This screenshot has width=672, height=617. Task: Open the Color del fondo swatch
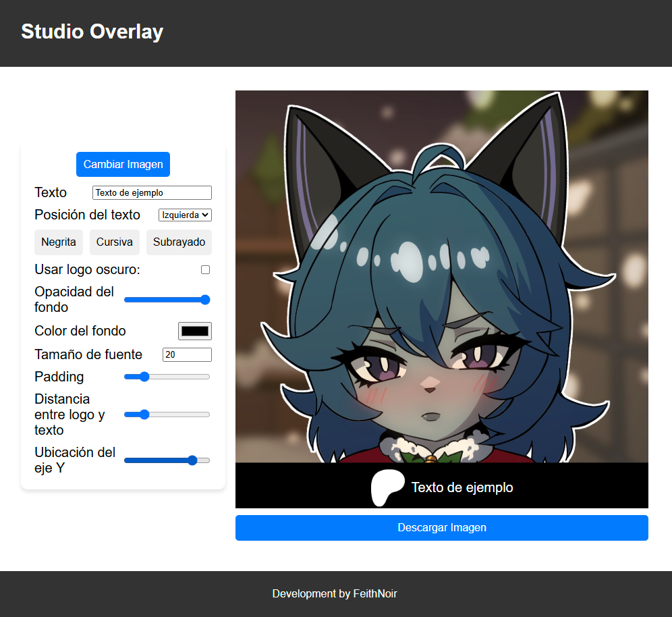click(x=195, y=331)
